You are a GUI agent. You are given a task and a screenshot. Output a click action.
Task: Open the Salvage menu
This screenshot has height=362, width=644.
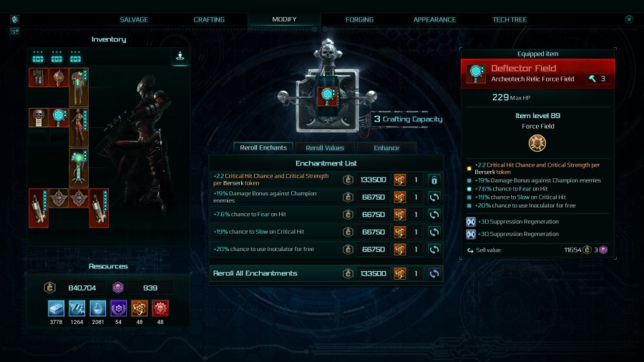(x=134, y=20)
